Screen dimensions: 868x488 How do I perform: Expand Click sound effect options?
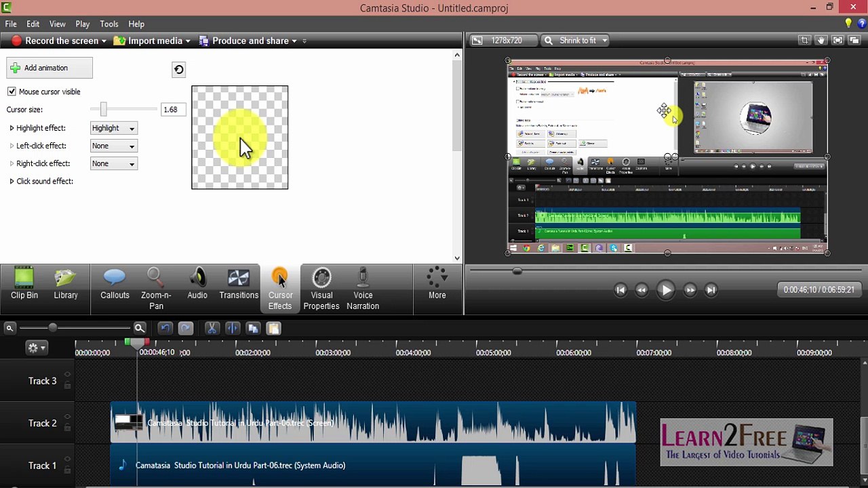pos(12,181)
